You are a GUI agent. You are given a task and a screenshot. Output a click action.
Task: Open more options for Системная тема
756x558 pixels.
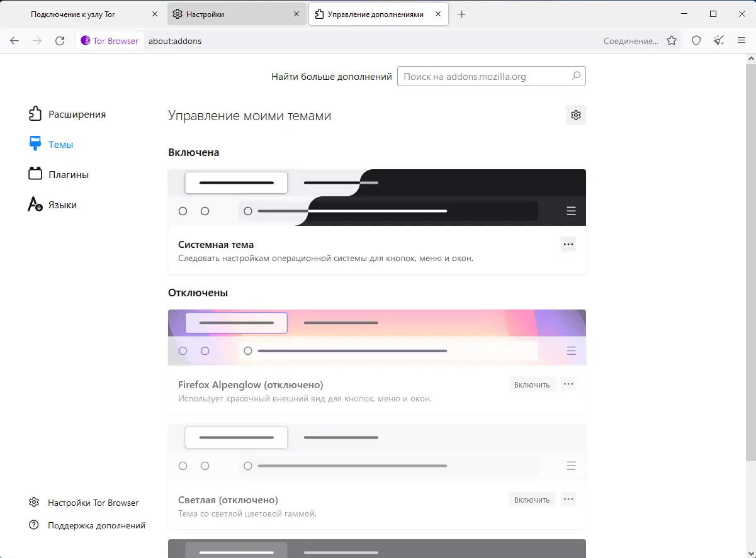coord(568,244)
